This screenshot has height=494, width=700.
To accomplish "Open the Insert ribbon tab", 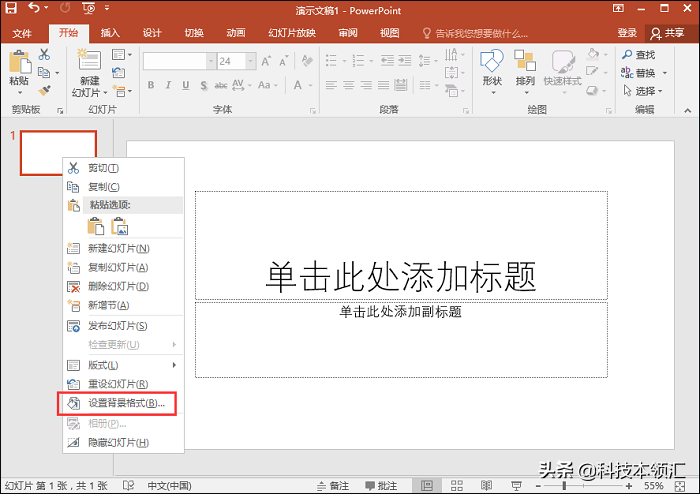I will click(x=110, y=33).
